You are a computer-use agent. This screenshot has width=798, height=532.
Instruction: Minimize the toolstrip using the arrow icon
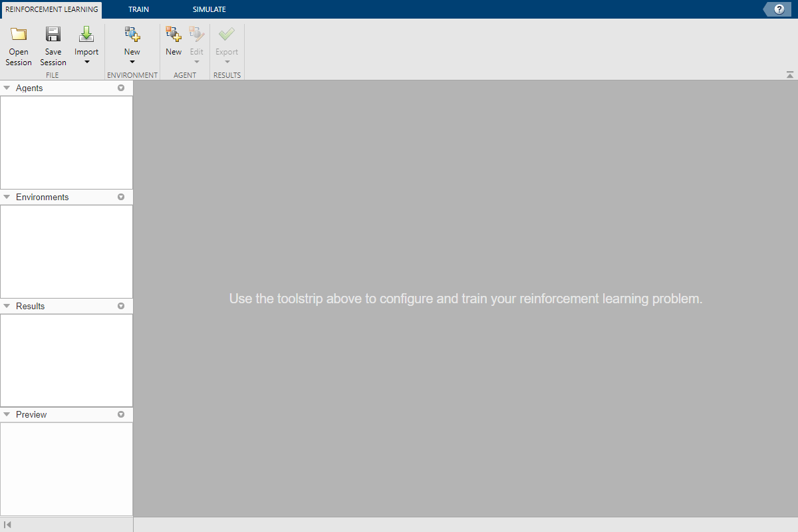coord(789,74)
